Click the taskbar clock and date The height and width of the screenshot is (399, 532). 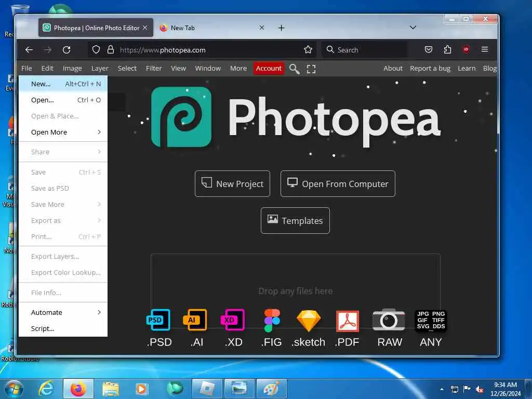click(506, 389)
